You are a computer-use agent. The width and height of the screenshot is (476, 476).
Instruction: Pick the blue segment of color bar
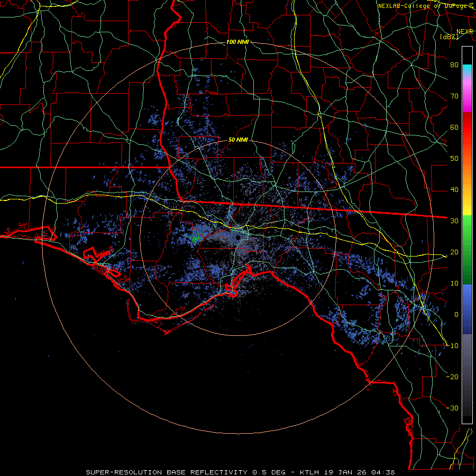click(467, 309)
